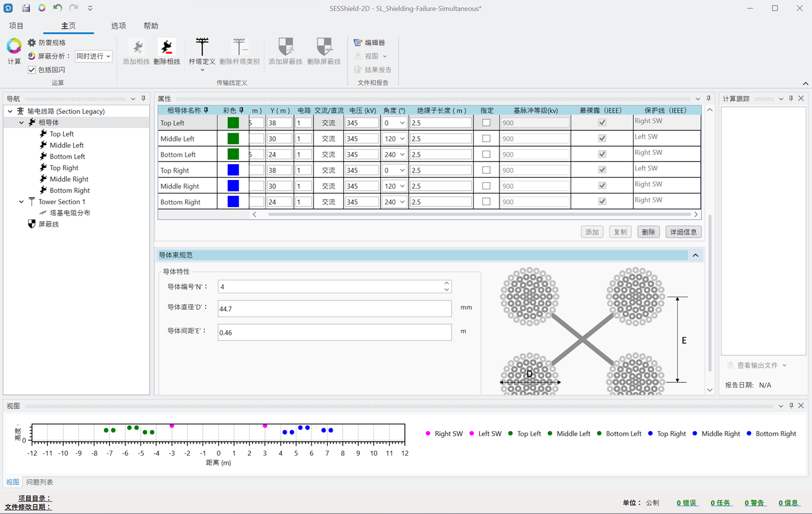
Task: Open the 编辑器 editor
Action: pos(369,43)
